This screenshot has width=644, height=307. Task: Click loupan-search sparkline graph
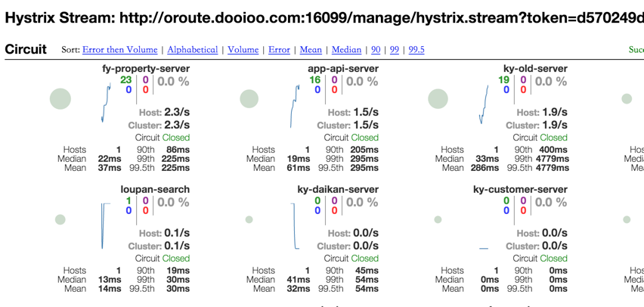[106, 226]
